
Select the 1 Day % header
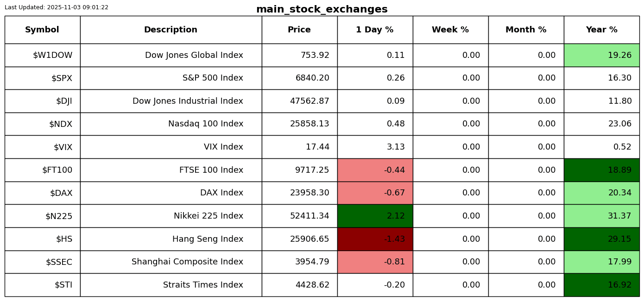(x=375, y=30)
